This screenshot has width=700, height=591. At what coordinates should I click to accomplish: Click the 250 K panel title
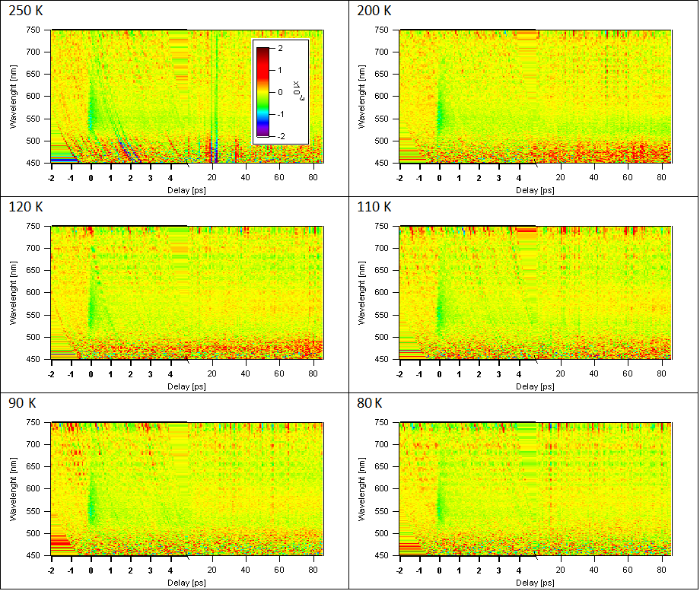point(24,11)
